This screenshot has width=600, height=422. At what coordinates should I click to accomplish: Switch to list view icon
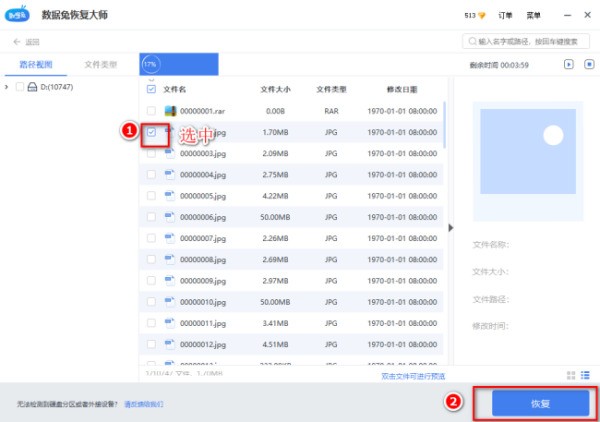pos(587,375)
